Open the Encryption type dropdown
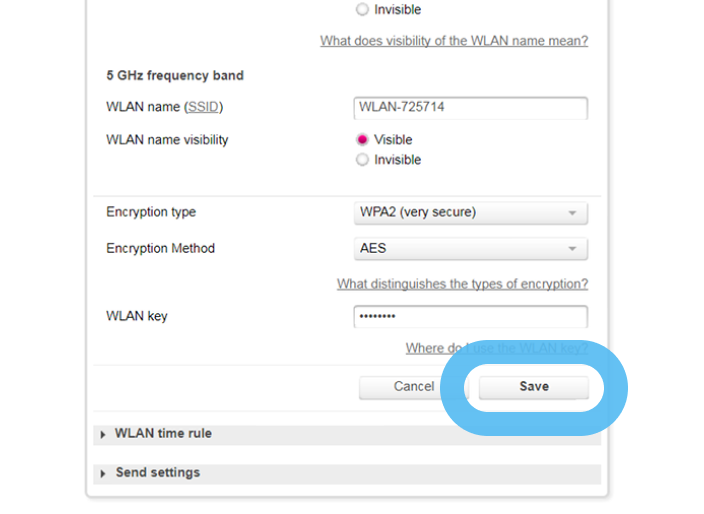 [x=470, y=213]
